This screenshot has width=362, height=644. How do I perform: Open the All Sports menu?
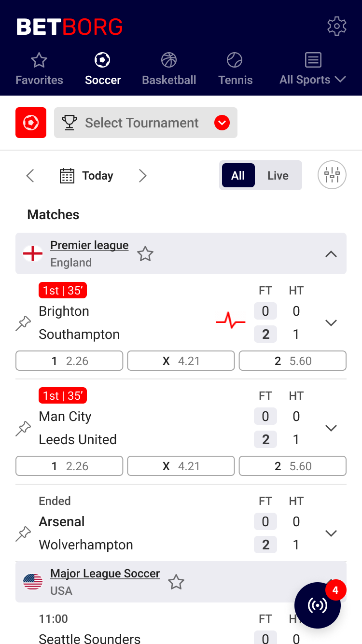coord(313,69)
